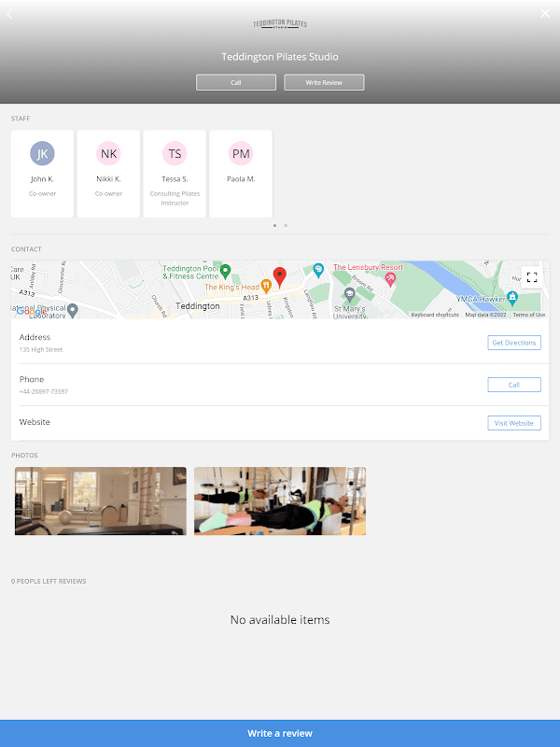Screen dimensions: 560x747
Task: Click St Mary's University map marker
Action: click(349, 294)
